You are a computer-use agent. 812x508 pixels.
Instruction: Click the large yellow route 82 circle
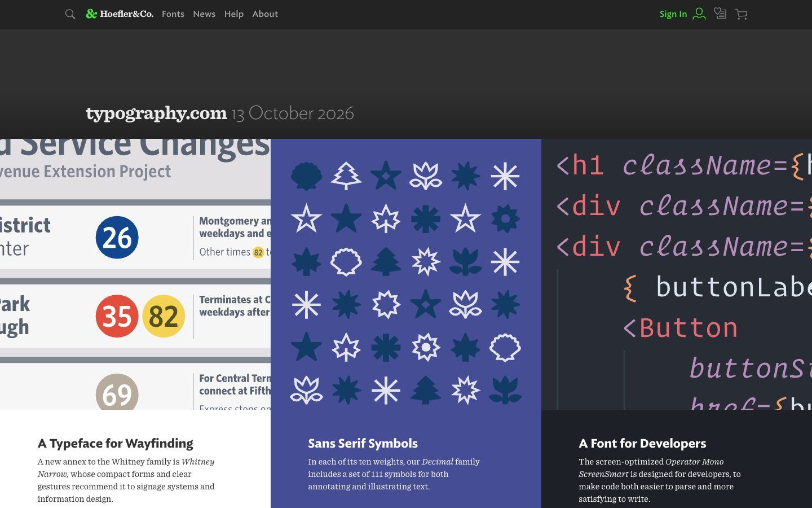(164, 316)
